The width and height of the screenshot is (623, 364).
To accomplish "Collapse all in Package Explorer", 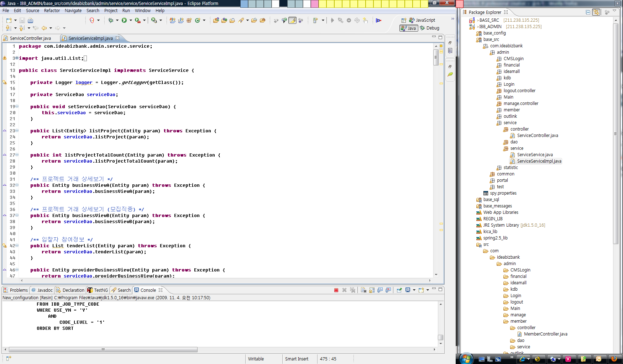I will coord(588,12).
